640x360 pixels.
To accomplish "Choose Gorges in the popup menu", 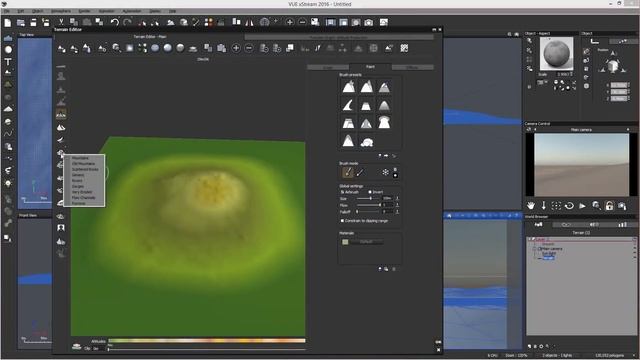I will point(78,186).
